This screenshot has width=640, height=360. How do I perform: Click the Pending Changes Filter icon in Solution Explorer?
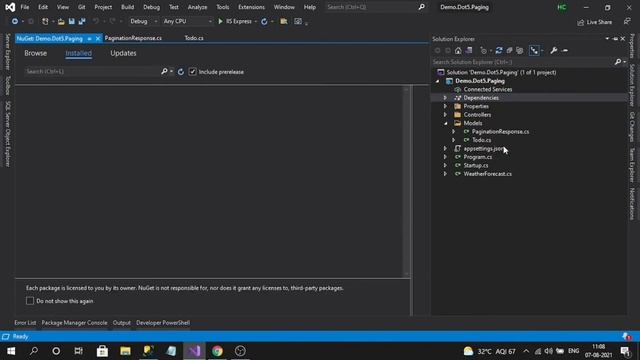pyautogui.click(x=484, y=51)
